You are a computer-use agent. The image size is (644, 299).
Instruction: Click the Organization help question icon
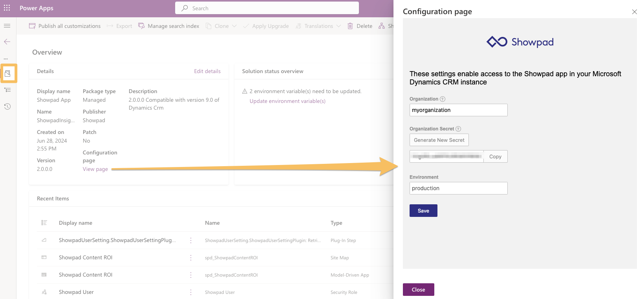[443, 99]
